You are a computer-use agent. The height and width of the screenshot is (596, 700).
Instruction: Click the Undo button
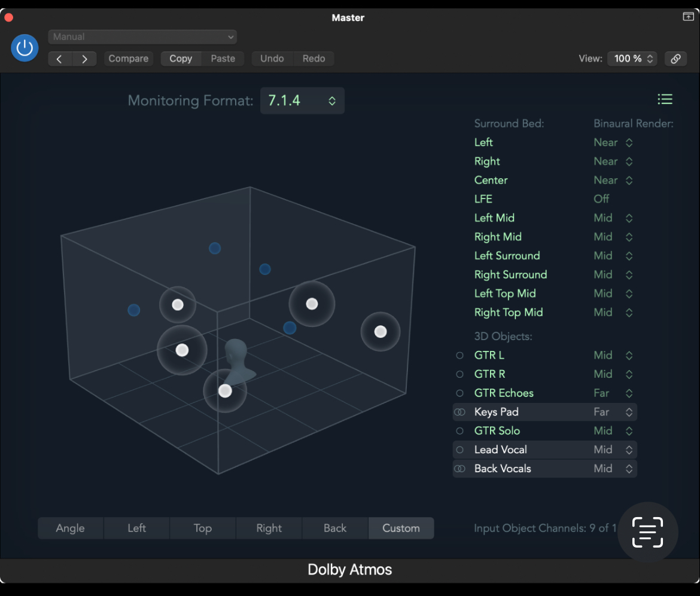click(x=272, y=59)
